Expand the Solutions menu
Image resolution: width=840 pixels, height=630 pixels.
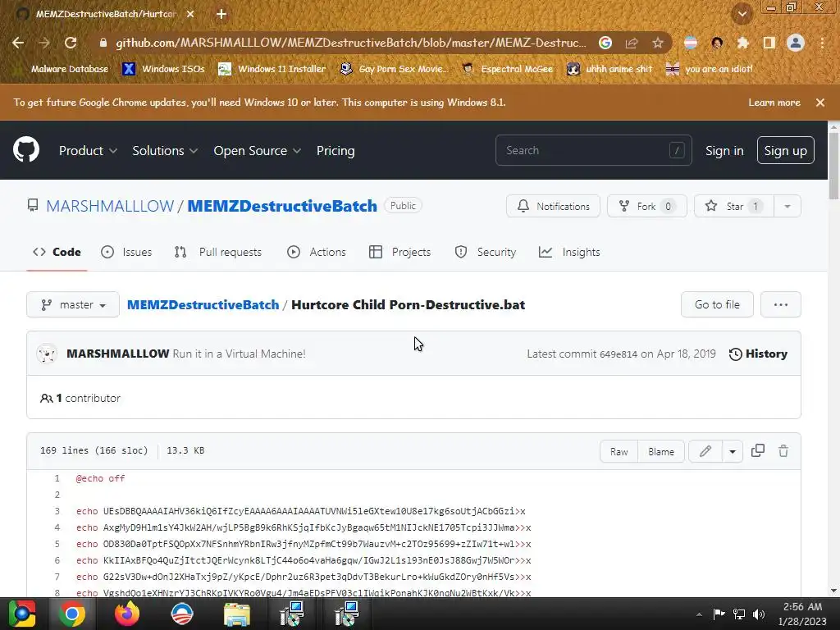point(165,151)
